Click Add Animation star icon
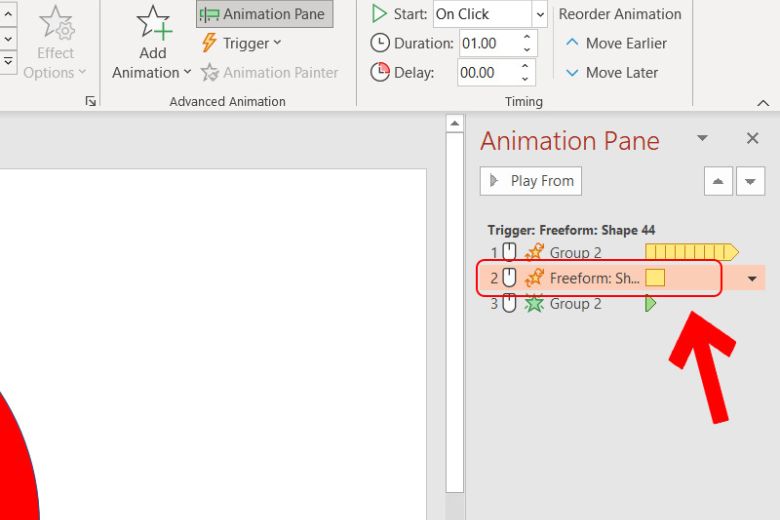 coord(154,23)
